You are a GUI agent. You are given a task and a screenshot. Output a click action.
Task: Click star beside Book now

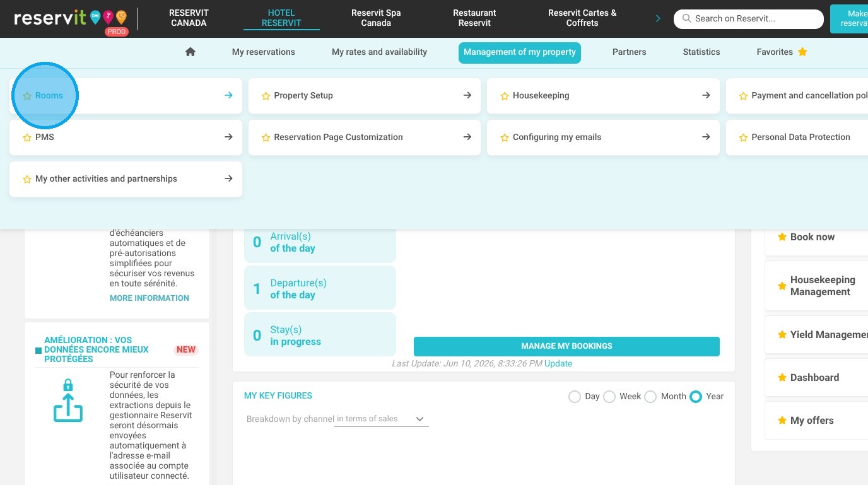coord(782,237)
